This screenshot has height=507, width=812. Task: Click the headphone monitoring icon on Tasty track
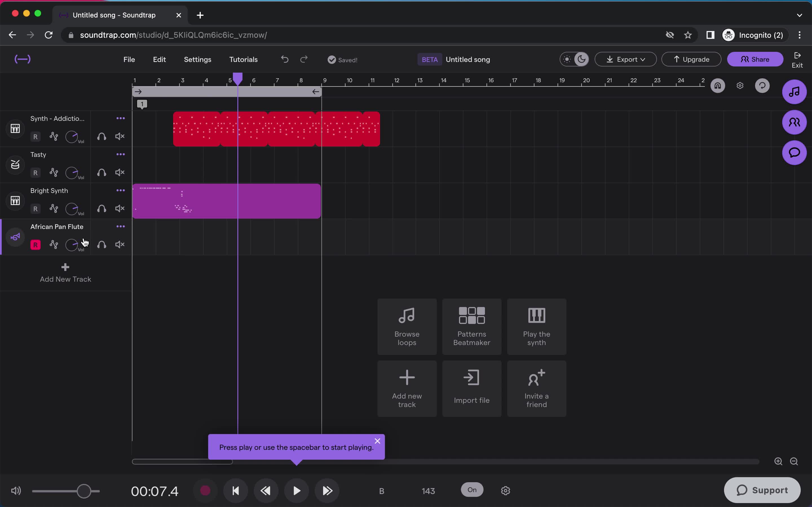coord(102,172)
